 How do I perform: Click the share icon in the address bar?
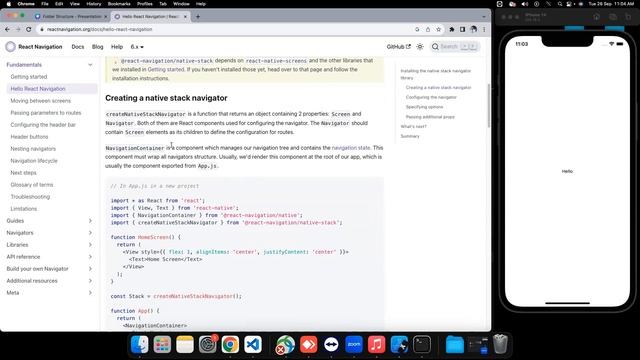[428, 29]
